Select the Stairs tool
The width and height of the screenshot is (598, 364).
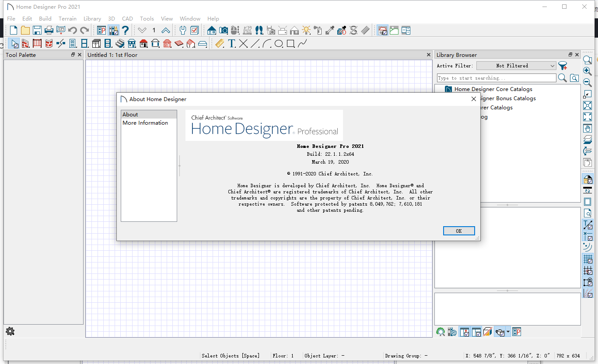120,43
